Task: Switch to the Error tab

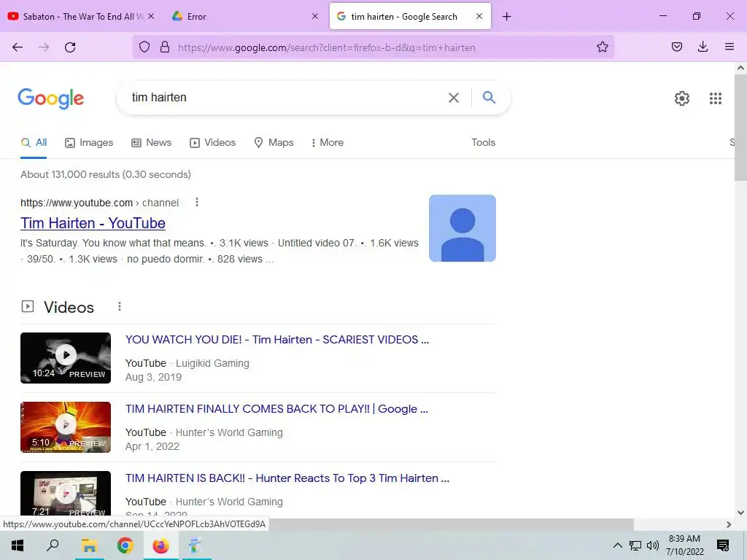Action: pos(243,17)
